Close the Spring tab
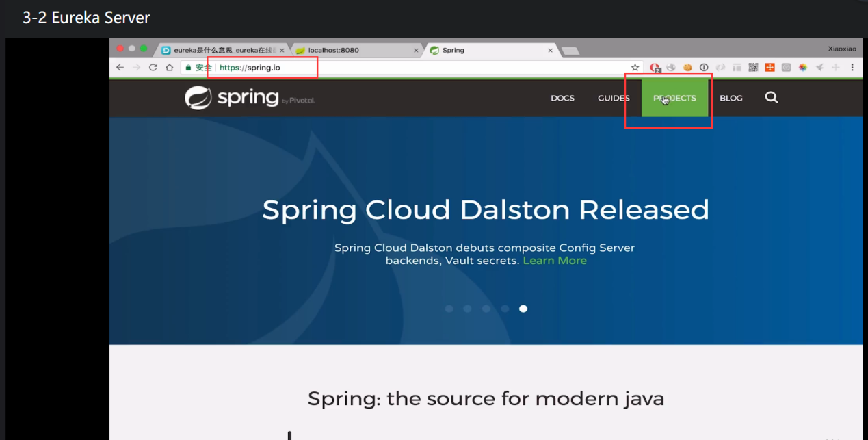868x440 pixels. tap(550, 51)
